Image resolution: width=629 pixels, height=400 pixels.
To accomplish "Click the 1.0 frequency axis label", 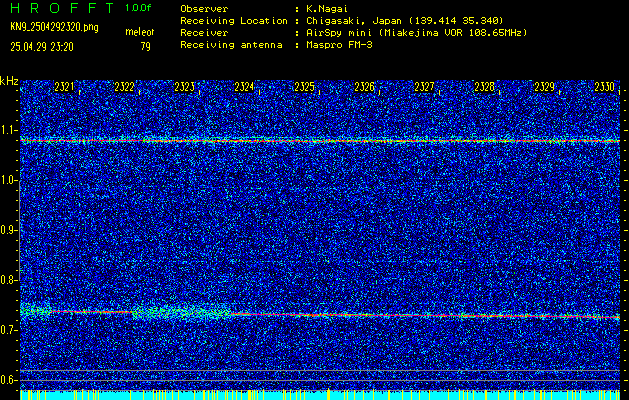I will pyautogui.click(x=10, y=180).
